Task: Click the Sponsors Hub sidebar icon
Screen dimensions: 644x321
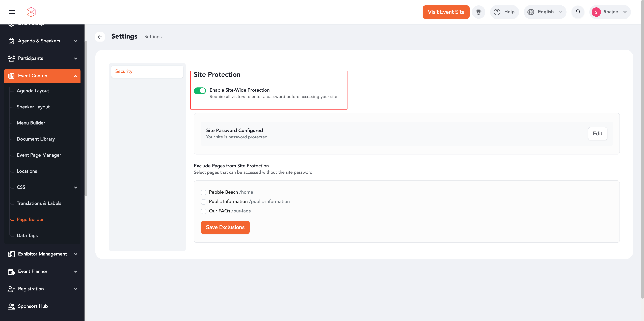Action: [11, 306]
